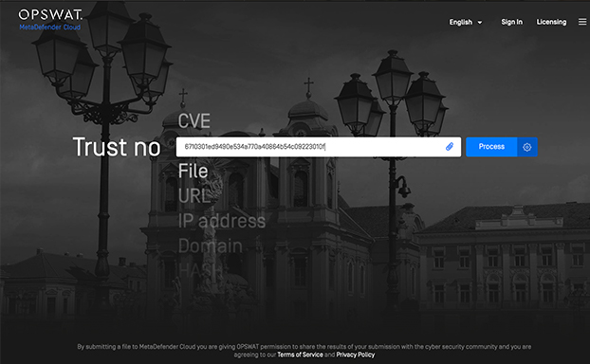The height and width of the screenshot is (364, 590).
Task: Open the hamburger menu icon
Action: 582,22
